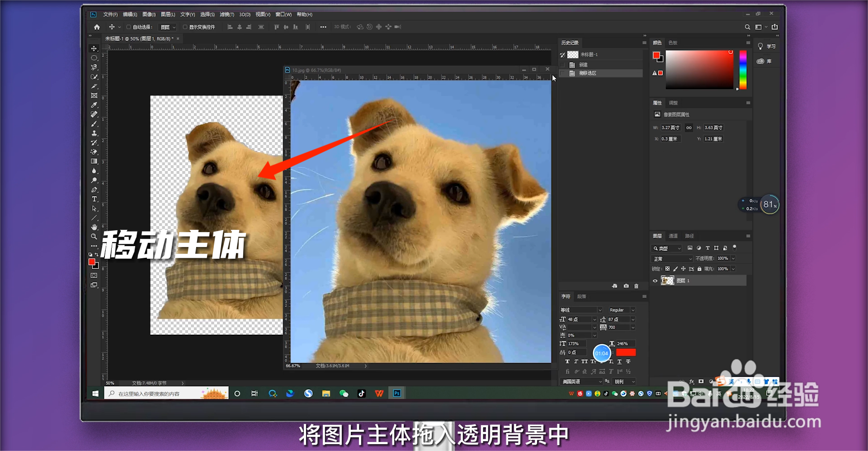Select the Gradient tool
Image resolution: width=868 pixels, height=451 pixels.
[x=94, y=161]
